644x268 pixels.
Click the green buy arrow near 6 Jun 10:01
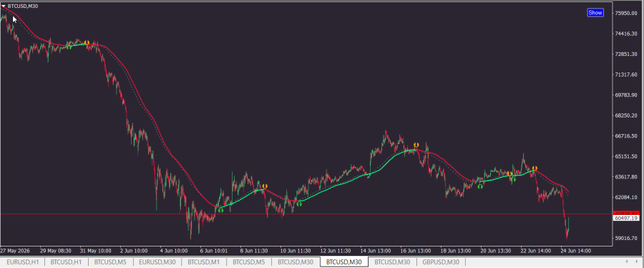[220, 210]
